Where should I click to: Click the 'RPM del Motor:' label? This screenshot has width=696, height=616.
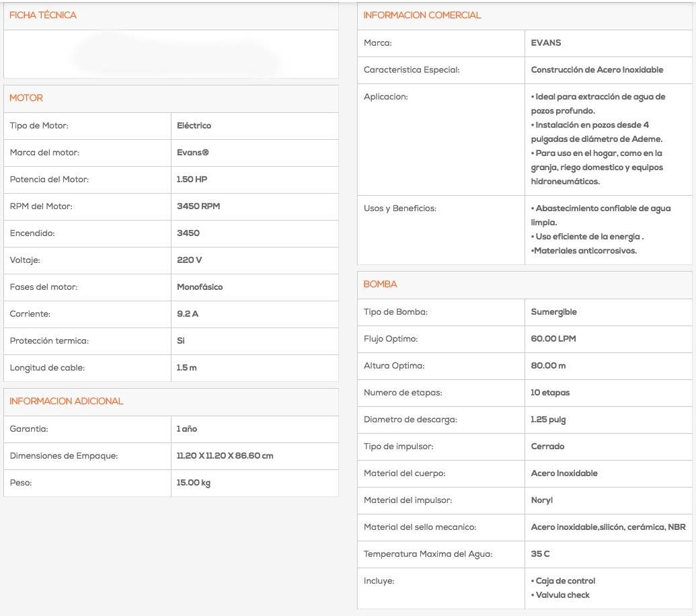coord(41,206)
